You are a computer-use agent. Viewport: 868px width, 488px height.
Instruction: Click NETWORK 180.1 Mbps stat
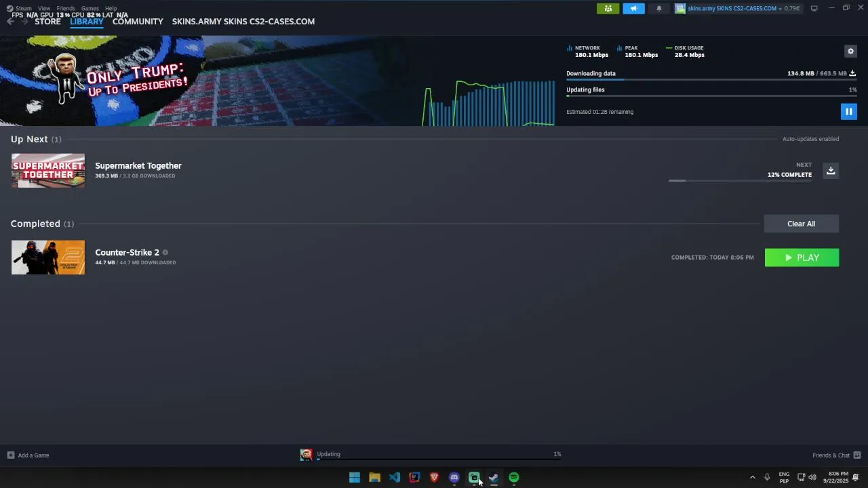click(x=588, y=52)
